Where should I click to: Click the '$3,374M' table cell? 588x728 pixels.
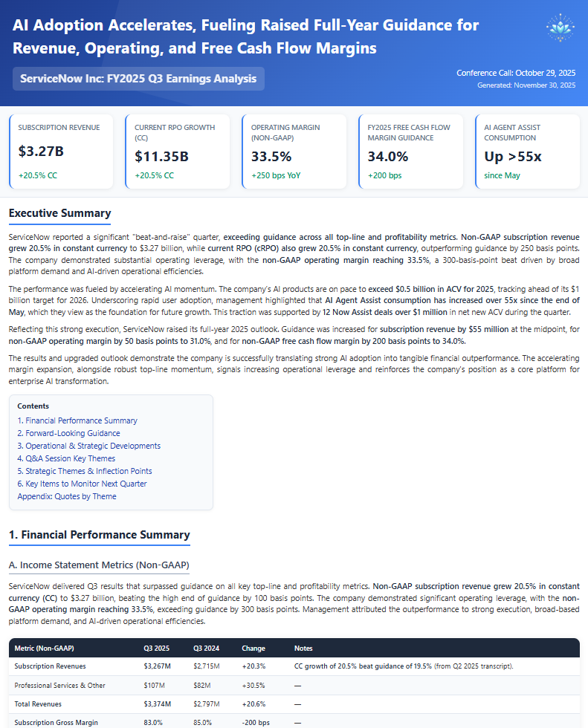coord(158,704)
